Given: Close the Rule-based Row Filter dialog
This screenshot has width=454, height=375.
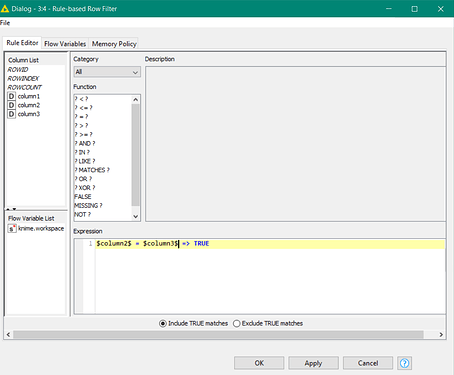Looking at the screenshot, I should click(x=440, y=9).
